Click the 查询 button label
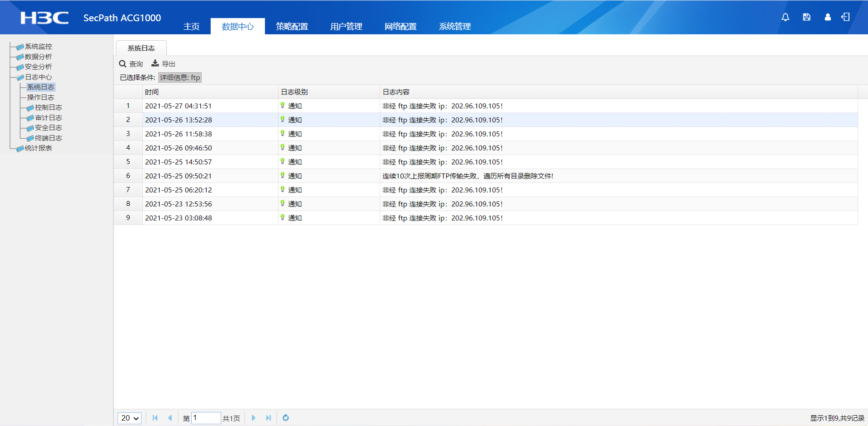The width and height of the screenshot is (868, 426). click(x=136, y=64)
